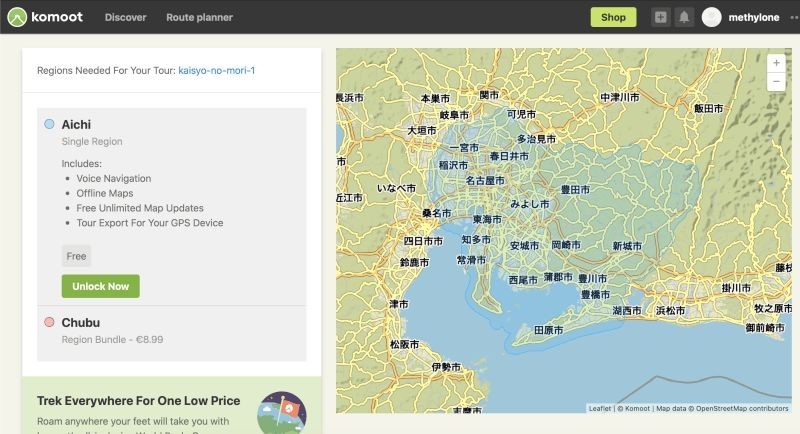This screenshot has width=800, height=434.
Task: Zoom out the map with minus
Action: coord(776,82)
